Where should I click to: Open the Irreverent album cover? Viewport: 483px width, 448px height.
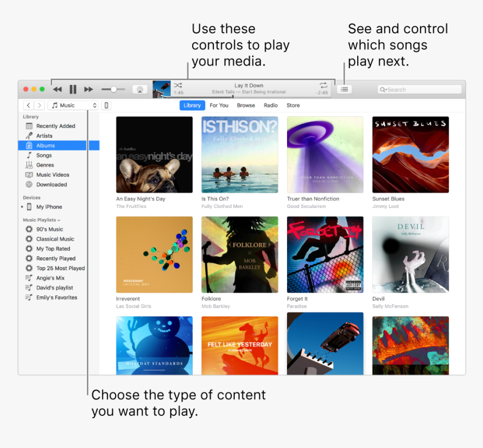tap(154, 255)
